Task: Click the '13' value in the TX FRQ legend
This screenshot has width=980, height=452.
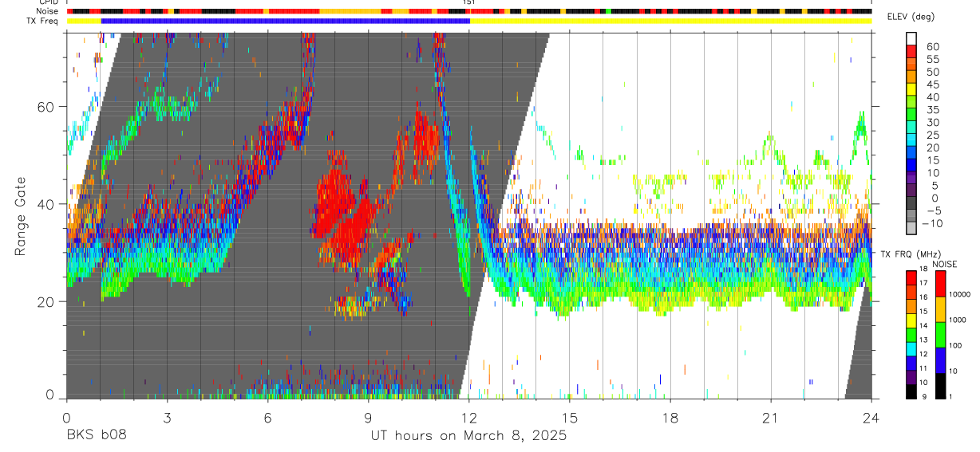Action: [923, 340]
